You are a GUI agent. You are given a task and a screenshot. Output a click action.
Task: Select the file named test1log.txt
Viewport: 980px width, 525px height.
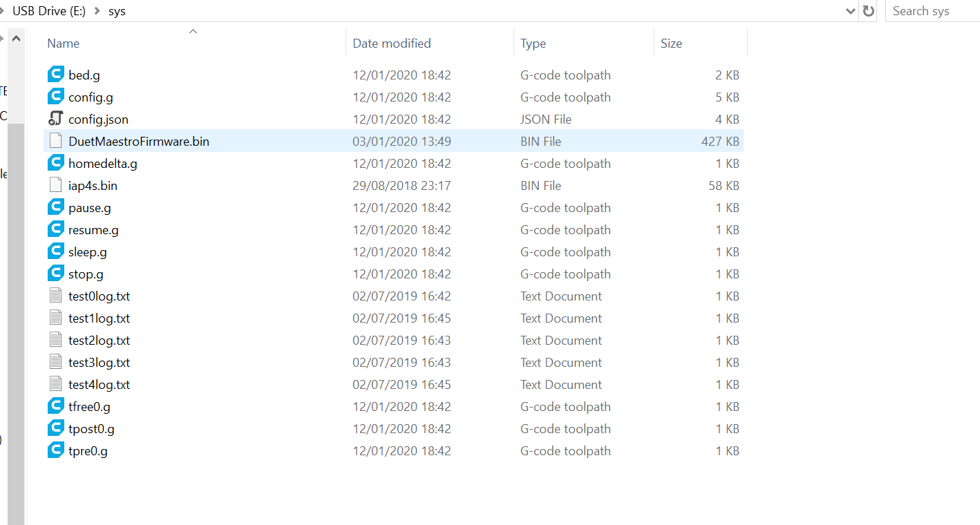click(99, 318)
